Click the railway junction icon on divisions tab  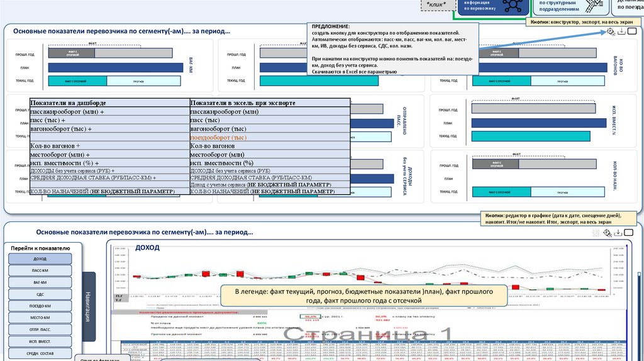click(594, 5)
